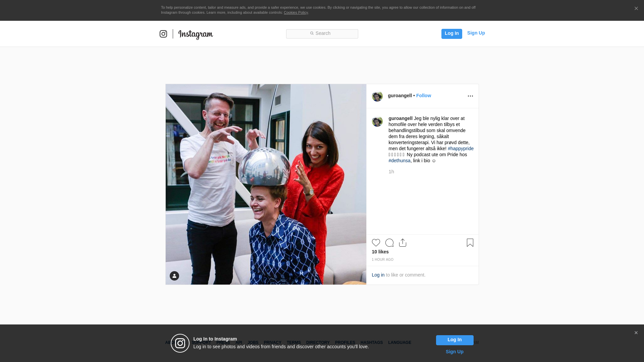Open comments with speech bubble icon
Viewport: 644px width, 362px height.
coord(389,243)
